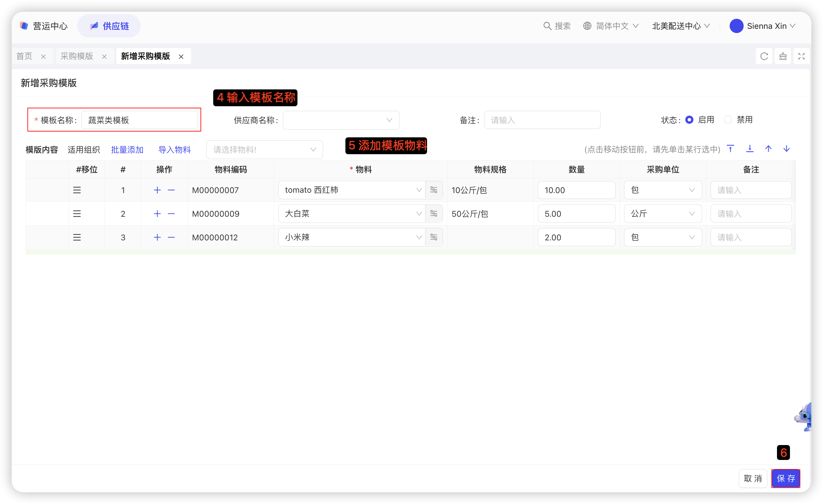
Task: Click the 批量添加 link
Action: [127, 149]
